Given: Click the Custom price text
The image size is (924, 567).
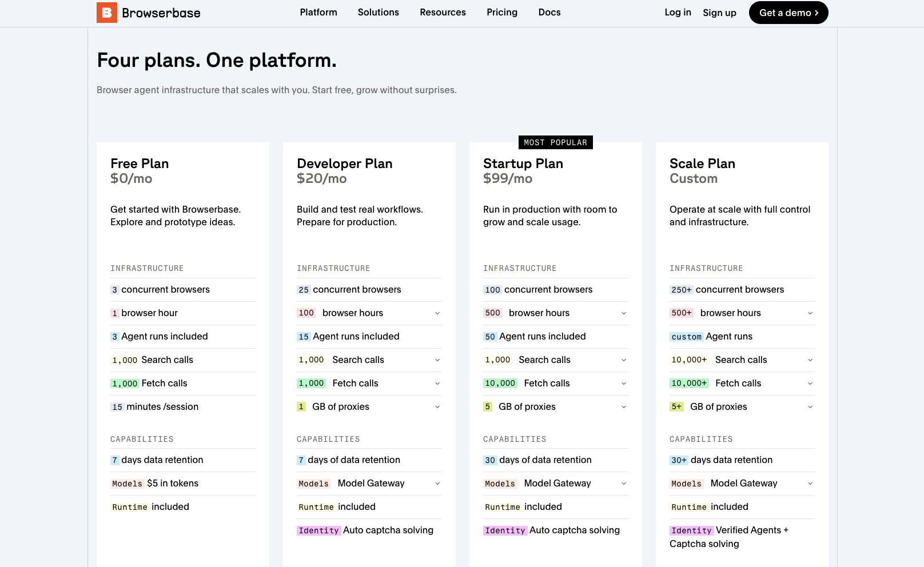Looking at the screenshot, I should click(x=694, y=178).
